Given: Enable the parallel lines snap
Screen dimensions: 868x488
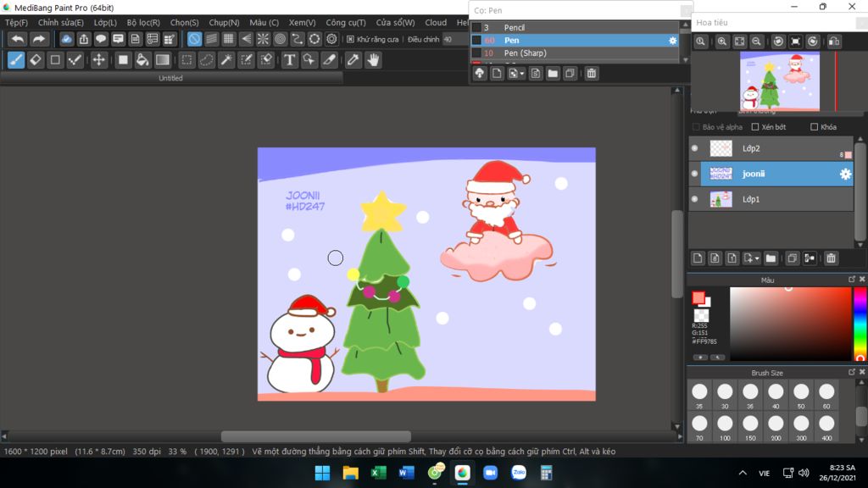Looking at the screenshot, I should [211, 39].
